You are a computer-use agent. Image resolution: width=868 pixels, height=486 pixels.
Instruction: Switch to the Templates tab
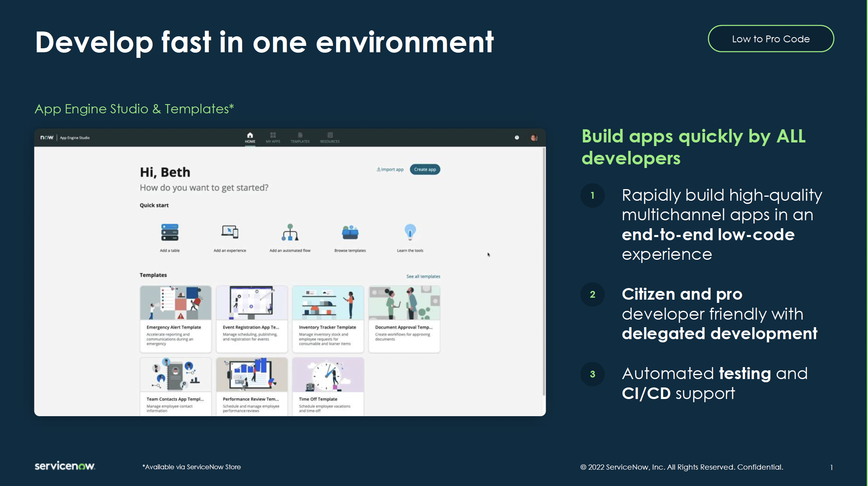click(300, 138)
